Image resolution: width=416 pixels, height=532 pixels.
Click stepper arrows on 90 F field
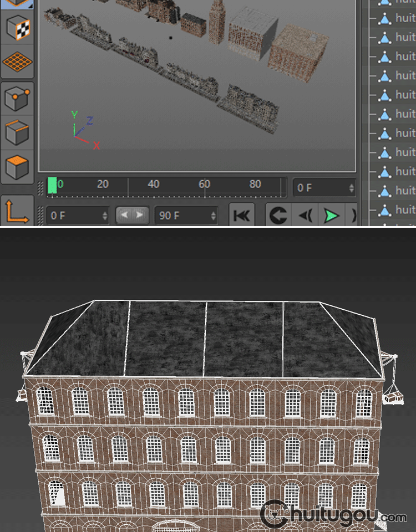click(213, 216)
